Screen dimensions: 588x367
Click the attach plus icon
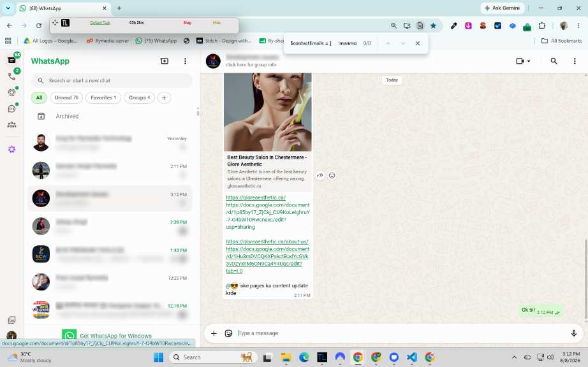coord(214,333)
